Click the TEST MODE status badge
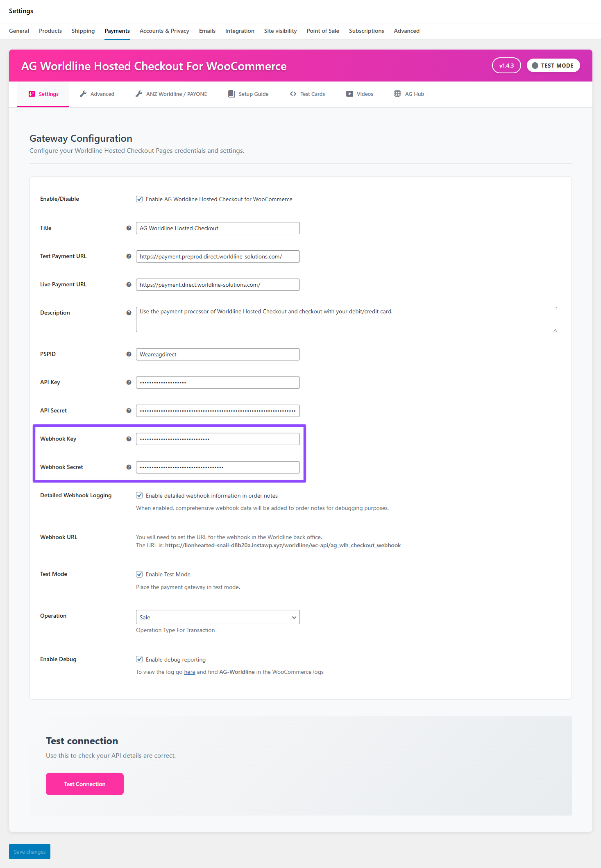Screen dimensions: 601x868 pyautogui.click(x=553, y=66)
